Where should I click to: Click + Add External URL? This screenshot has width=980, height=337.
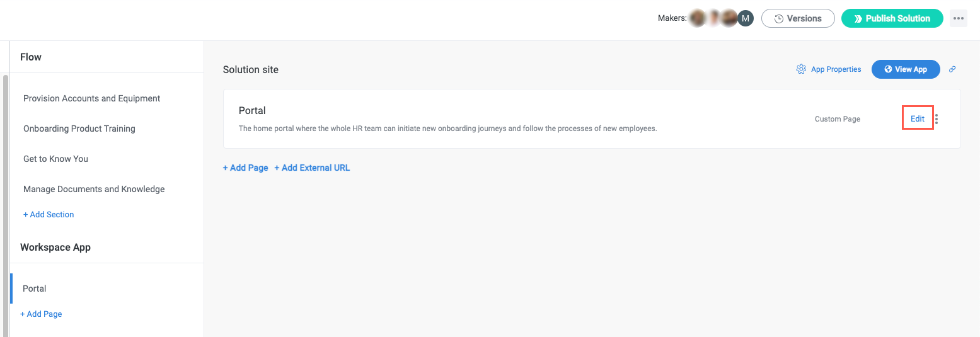coord(312,168)
